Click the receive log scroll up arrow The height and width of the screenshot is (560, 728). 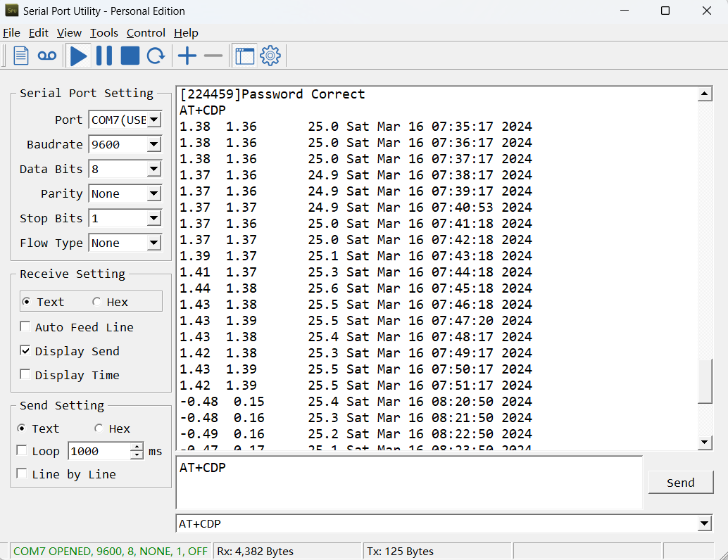point(705,94)
